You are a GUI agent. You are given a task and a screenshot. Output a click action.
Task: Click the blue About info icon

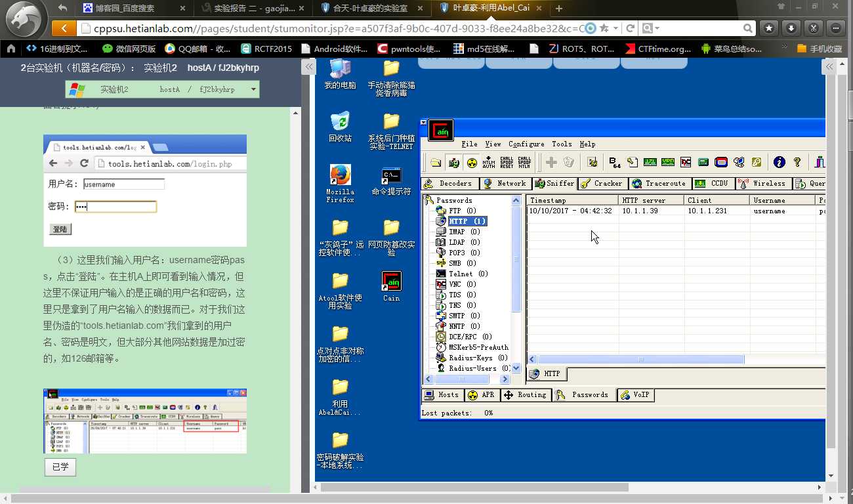(779, 162)
